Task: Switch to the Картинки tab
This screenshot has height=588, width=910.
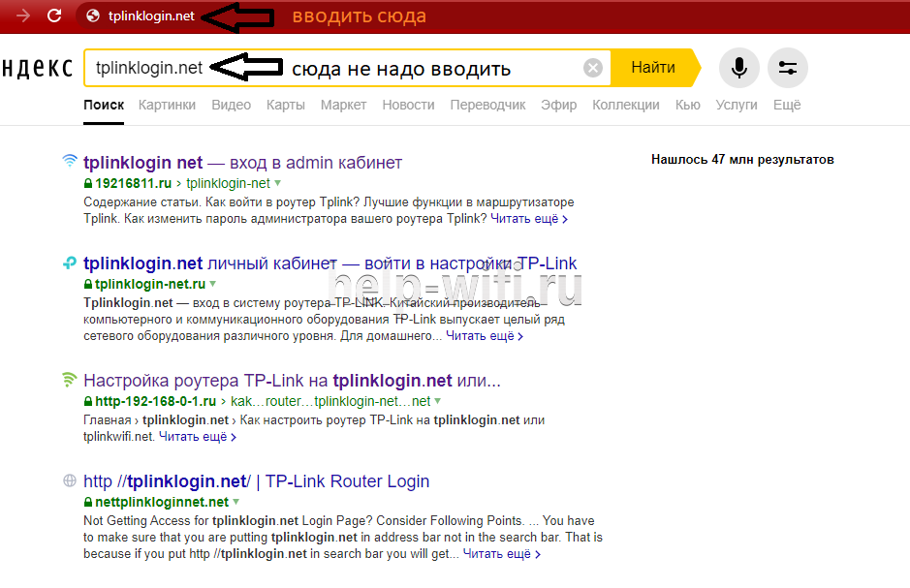Action: [167, 105]
